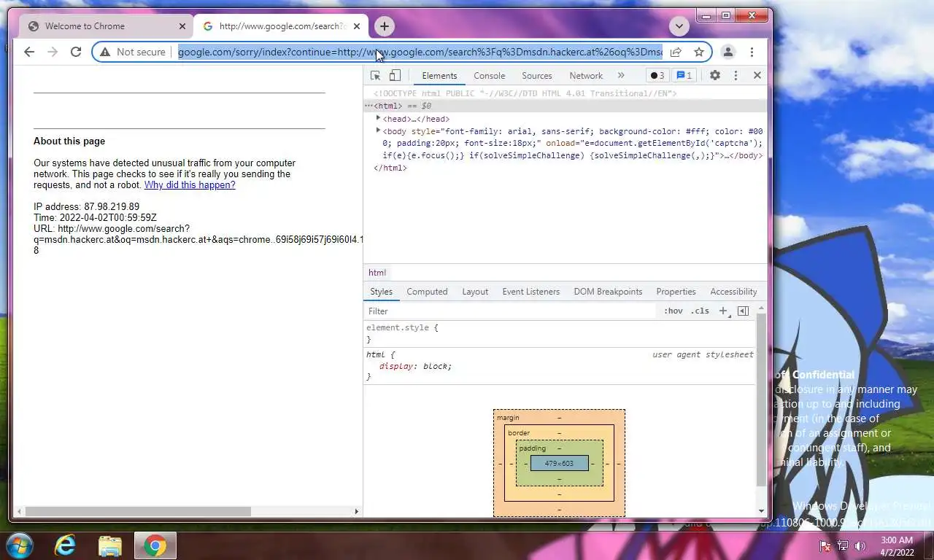Click the 479×603 content box
This screenshot has height=560, width=934.
pos(559,463)
